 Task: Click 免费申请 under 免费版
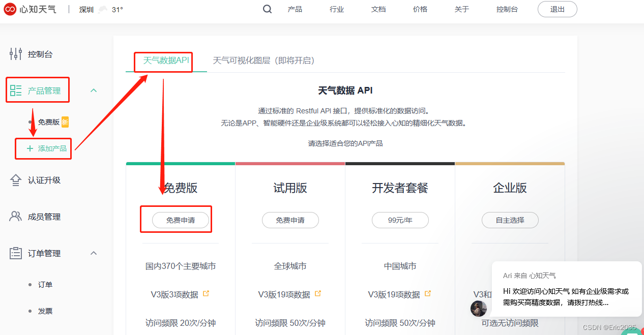(181, 220)
